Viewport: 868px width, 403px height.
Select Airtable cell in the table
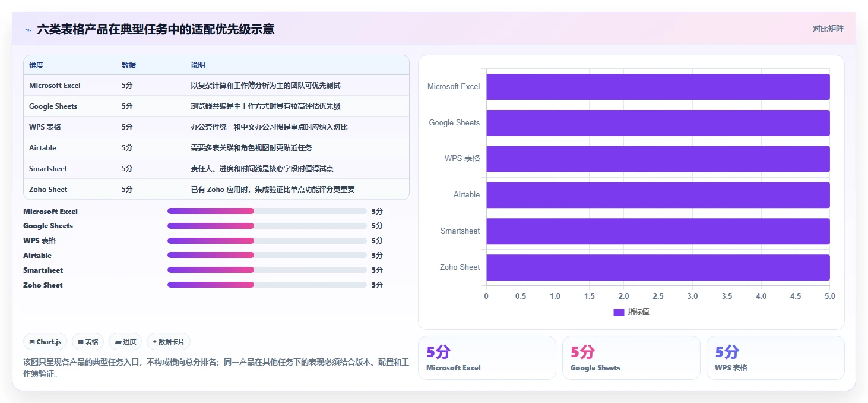[43, 148]
